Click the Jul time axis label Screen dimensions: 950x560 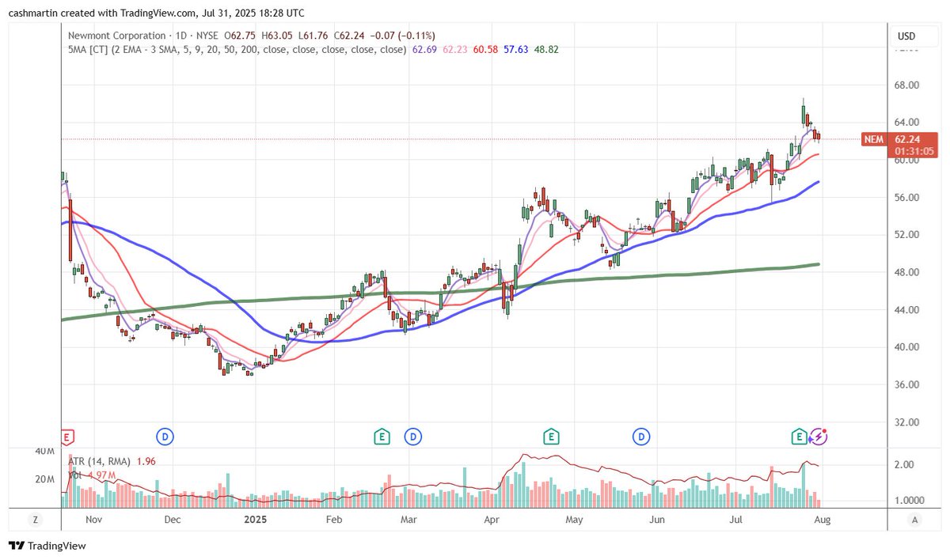[736, 520]
